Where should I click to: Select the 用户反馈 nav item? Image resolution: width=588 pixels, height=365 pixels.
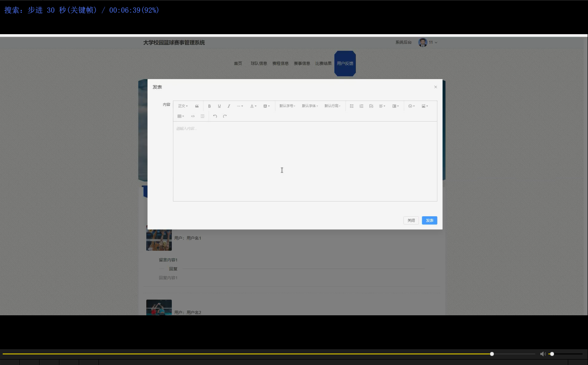345,63
